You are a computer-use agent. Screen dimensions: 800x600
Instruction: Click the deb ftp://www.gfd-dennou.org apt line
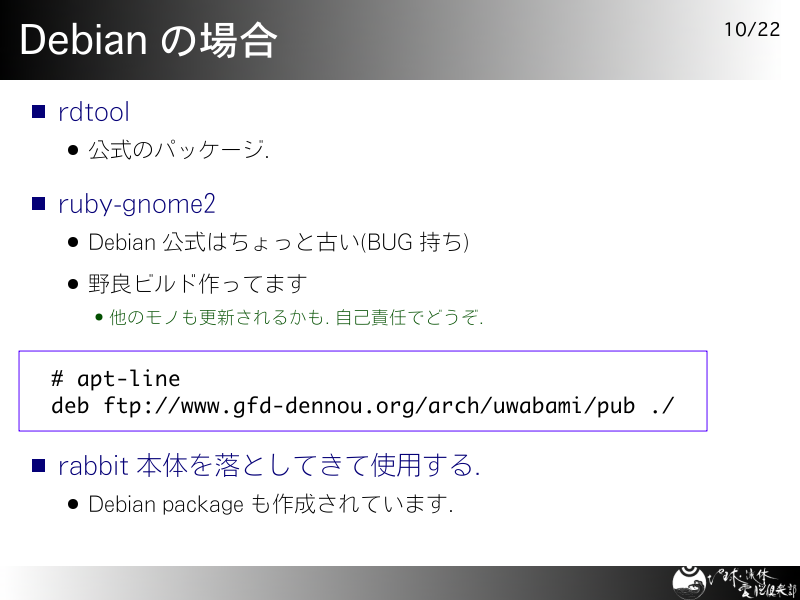click(x=363, y=406)
